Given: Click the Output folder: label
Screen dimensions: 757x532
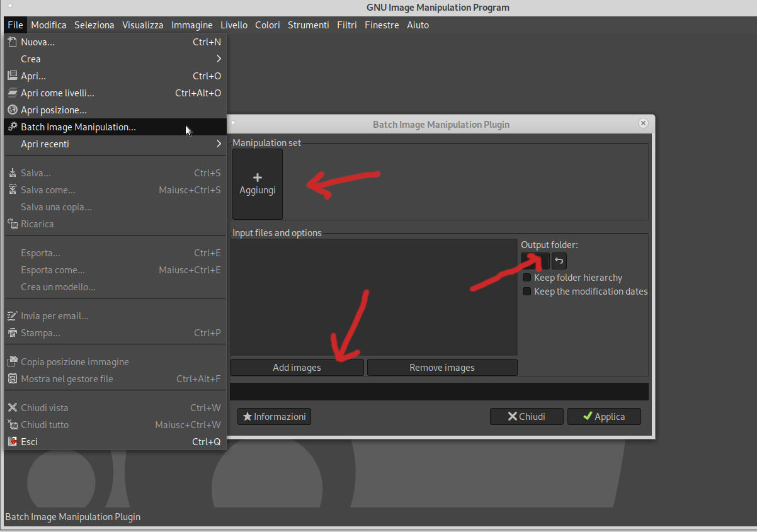Looking at the screenshot, I should point(549,245).
